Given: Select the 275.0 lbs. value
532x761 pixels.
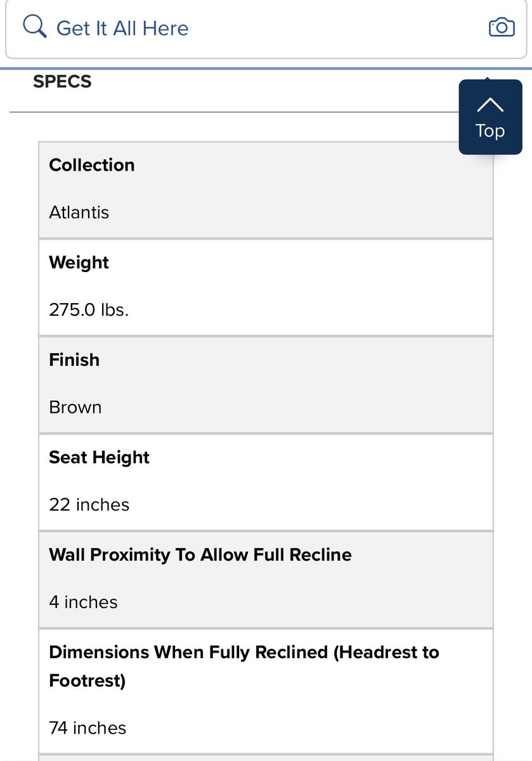Looking at the screenshot, I should click(89, 310).
